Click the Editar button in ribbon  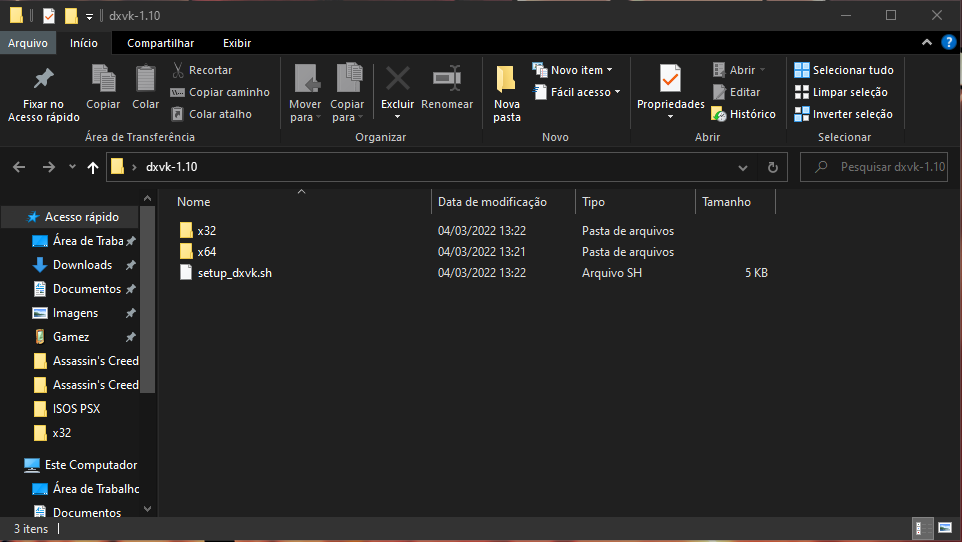736,92
